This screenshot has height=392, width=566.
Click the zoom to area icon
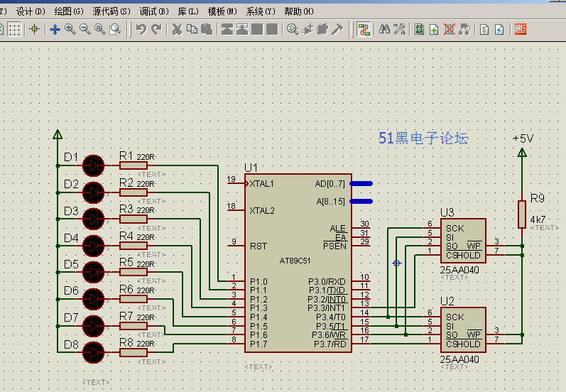pos(115,29)
